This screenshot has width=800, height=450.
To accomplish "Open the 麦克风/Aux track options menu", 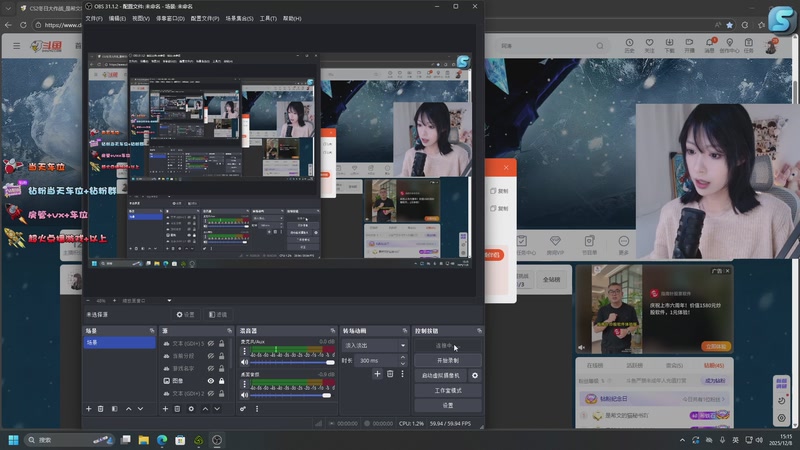I will pyautogui.click(x=244, y=351).
